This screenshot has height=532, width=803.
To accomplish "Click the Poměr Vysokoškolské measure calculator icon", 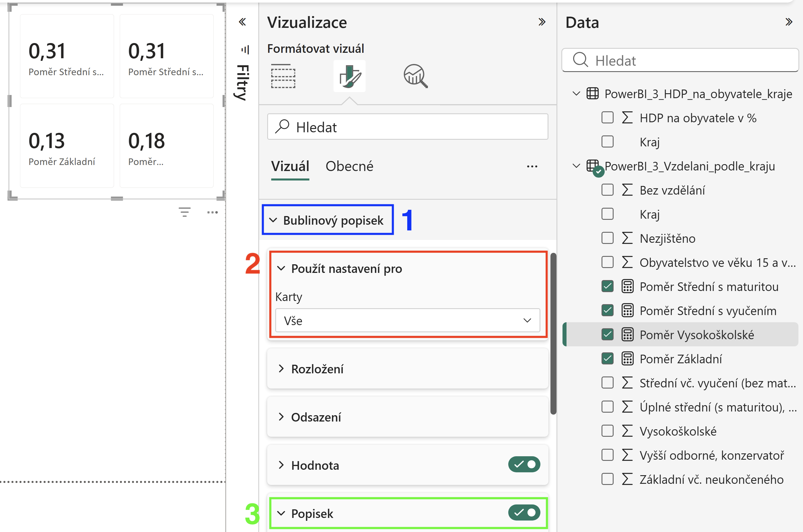I will [x=627, y=335].
